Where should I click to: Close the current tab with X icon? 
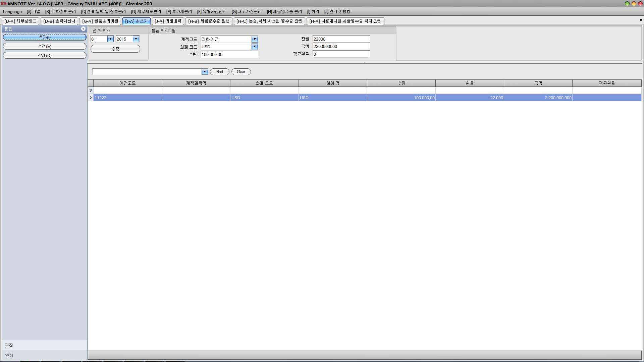pos(641,20)
